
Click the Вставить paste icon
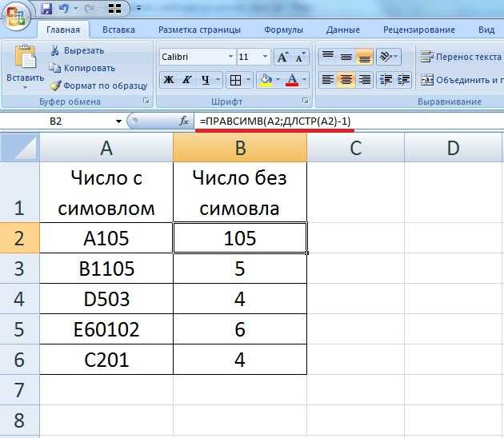(25, 58)
